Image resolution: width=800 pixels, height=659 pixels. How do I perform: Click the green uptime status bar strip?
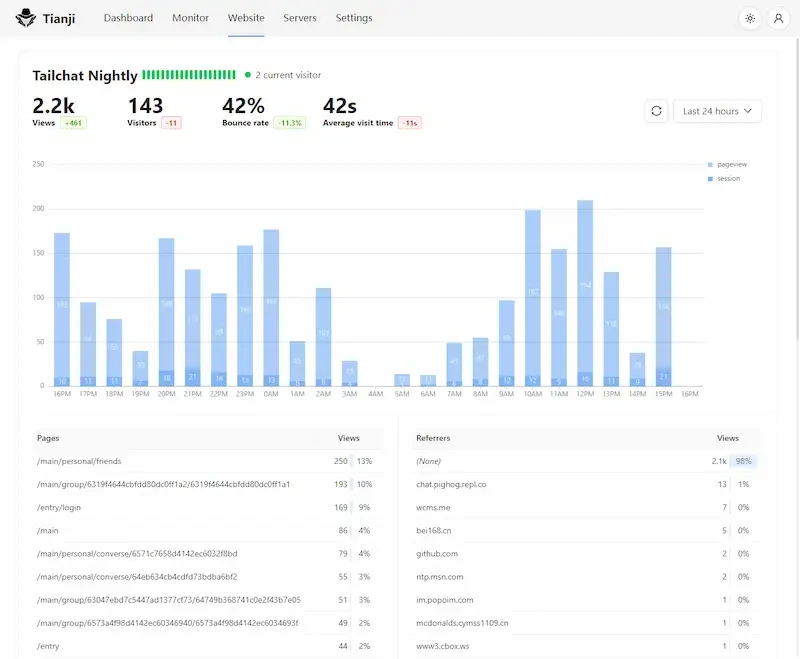tap(189, 75)
